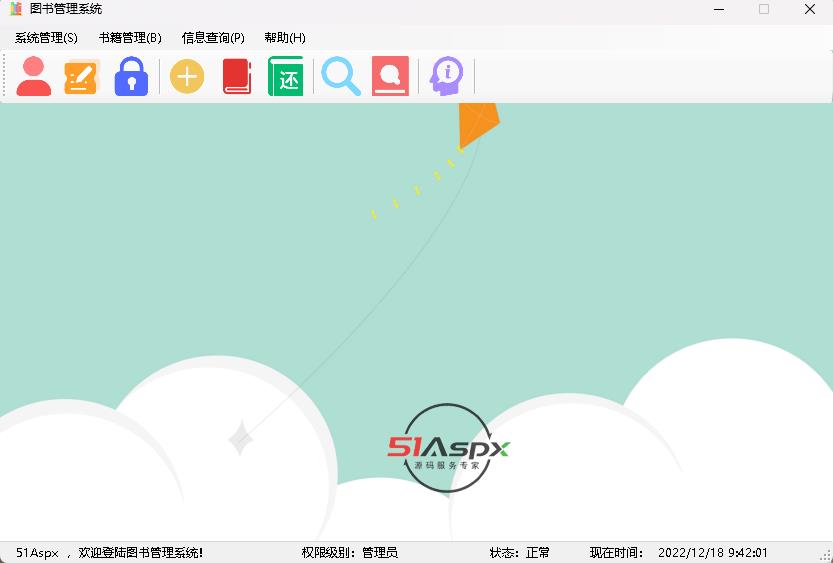This screenshot has width=833, height=563.
Task: Minimize the 图书管理系统 window
Action: click(719, 9)
